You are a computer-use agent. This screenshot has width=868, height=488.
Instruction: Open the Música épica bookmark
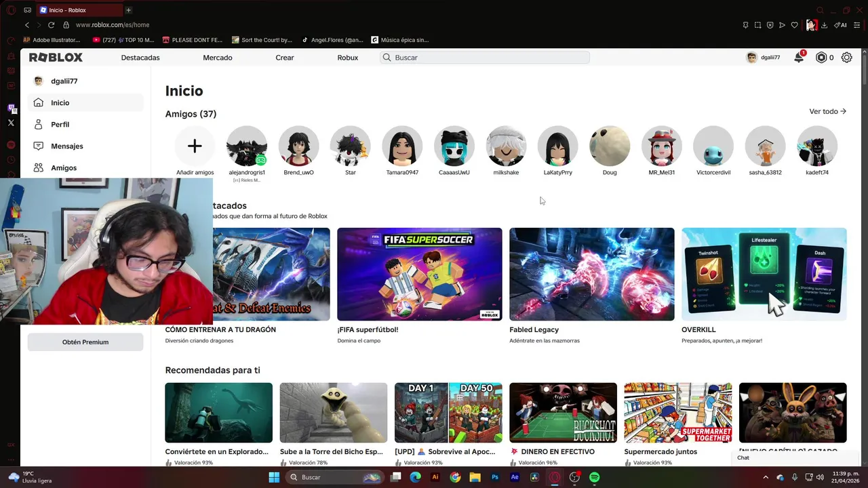(x=400, y=40)
